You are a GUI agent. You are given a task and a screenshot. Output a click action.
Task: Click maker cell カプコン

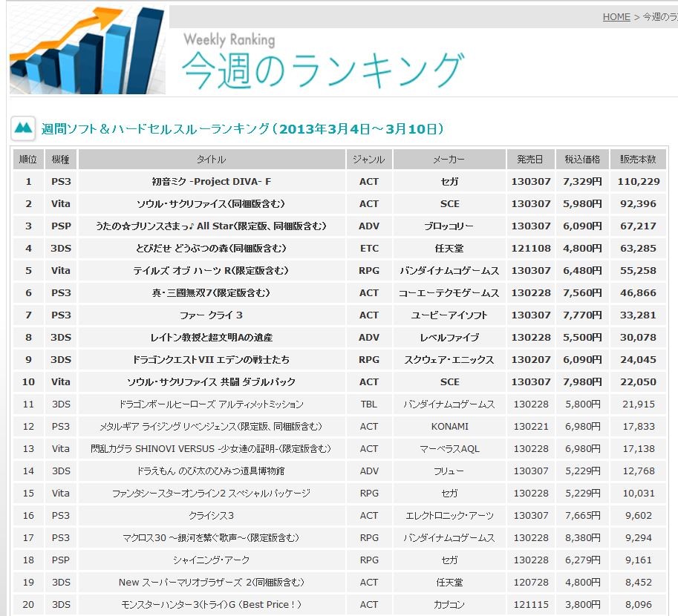coord(449,604)
